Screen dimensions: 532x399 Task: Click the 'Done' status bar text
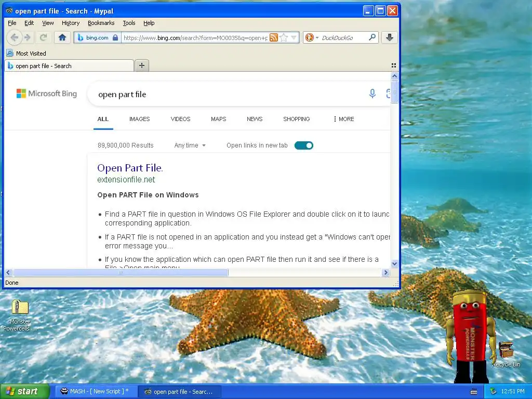(x=12, y=283)
